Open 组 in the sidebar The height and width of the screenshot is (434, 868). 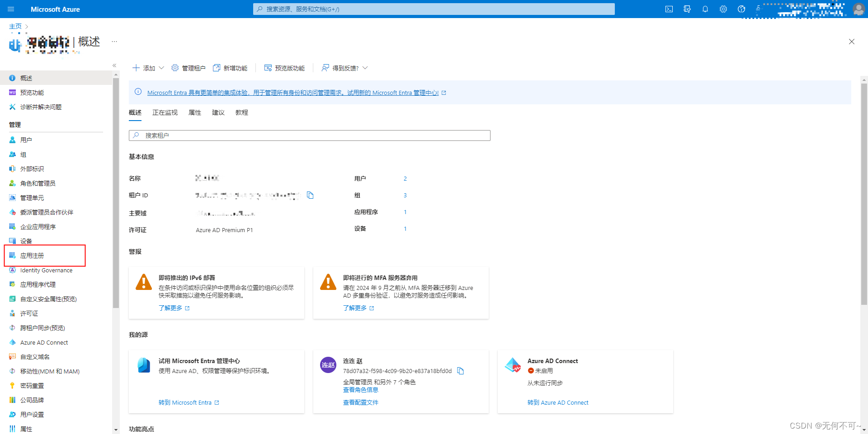pyautogui.click(x=23, y=154)
